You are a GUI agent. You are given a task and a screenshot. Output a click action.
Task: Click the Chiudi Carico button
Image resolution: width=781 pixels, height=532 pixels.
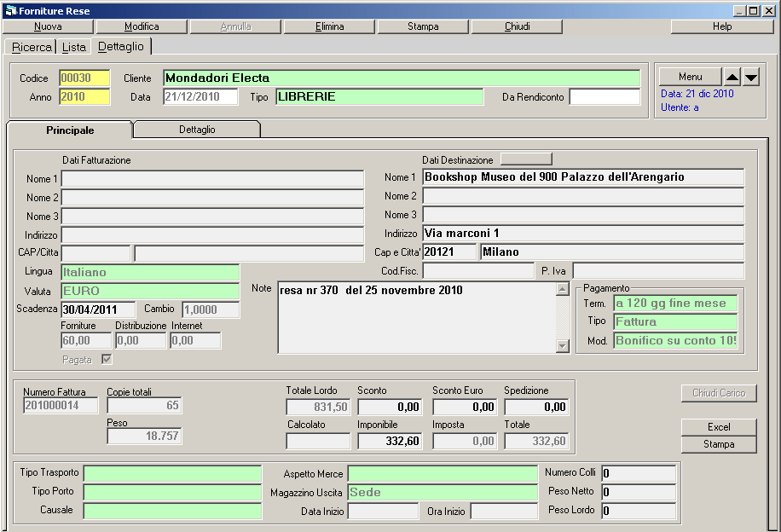pyautogui.click(x=719, y=393)
